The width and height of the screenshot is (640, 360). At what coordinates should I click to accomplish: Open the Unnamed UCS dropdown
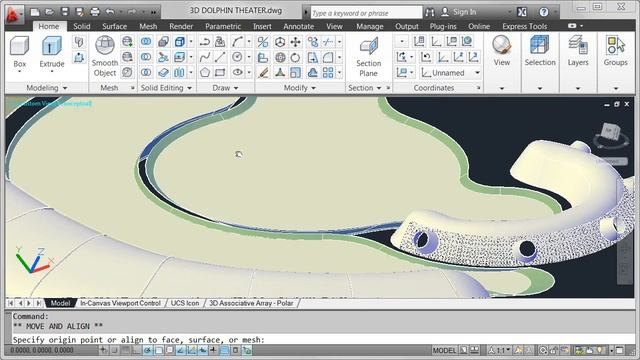tap(451, 73)
